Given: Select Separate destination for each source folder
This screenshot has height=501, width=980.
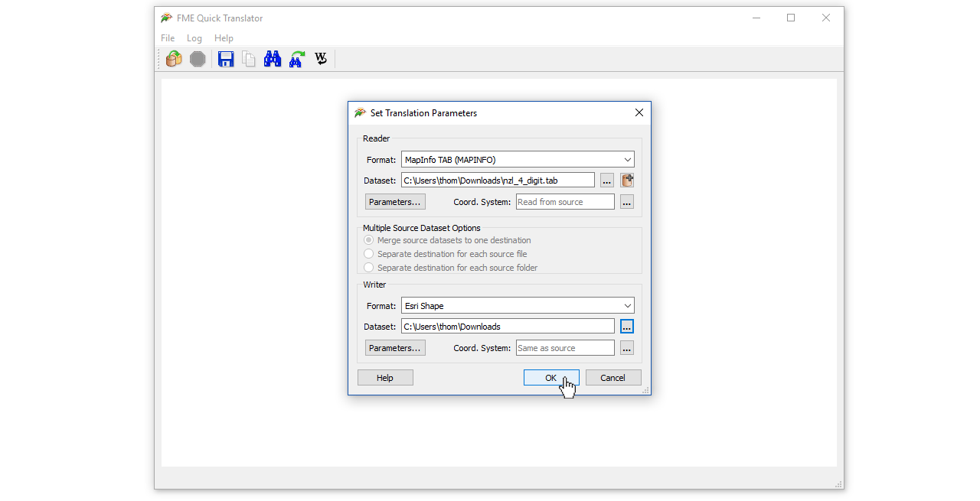Looking at the screenshot, I should pyautogui.click(x=369, y=268).
